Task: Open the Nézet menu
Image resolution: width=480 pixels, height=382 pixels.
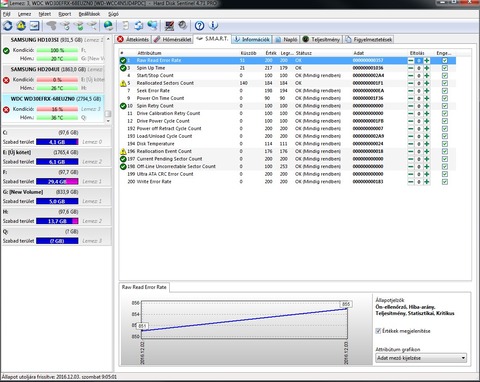Action: coord(45,14)
